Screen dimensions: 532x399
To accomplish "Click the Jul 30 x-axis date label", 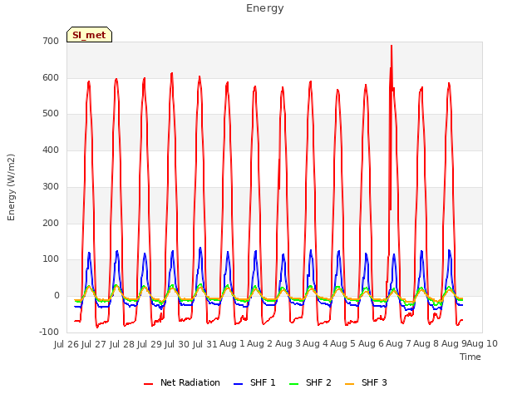I will tap(177, 344).
